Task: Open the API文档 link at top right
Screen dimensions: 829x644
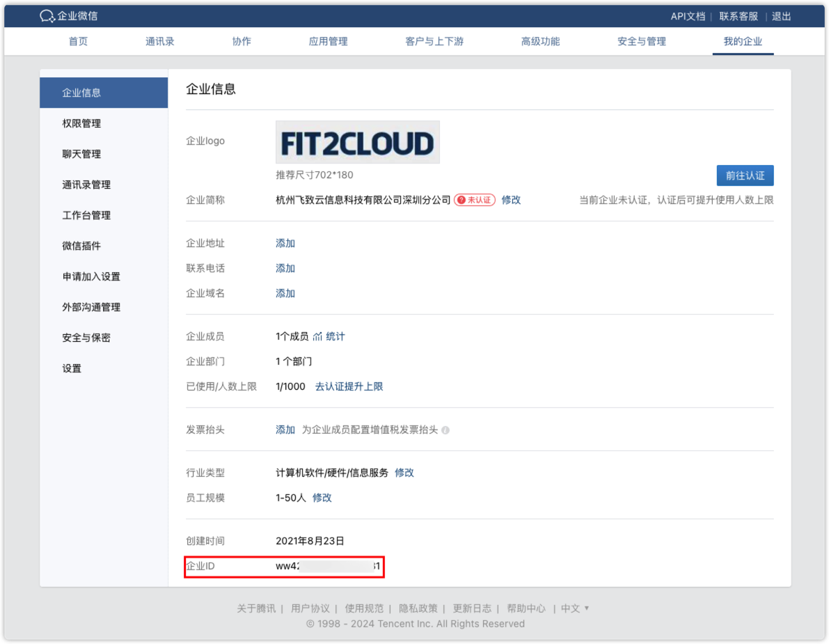Action: coord(688,15)
